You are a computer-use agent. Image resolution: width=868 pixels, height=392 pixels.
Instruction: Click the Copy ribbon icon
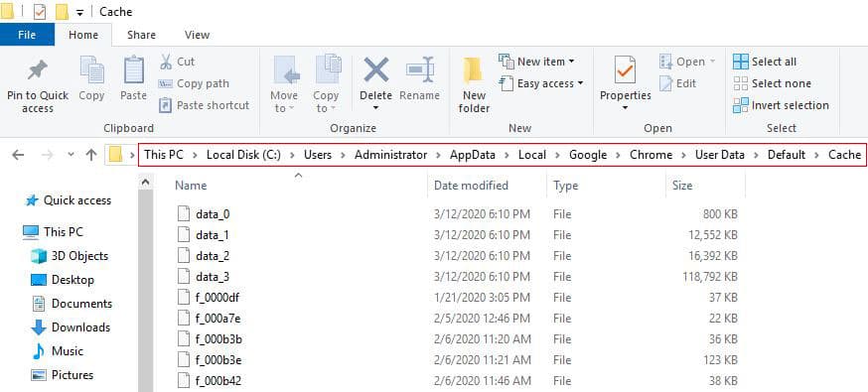click(91, 70)
